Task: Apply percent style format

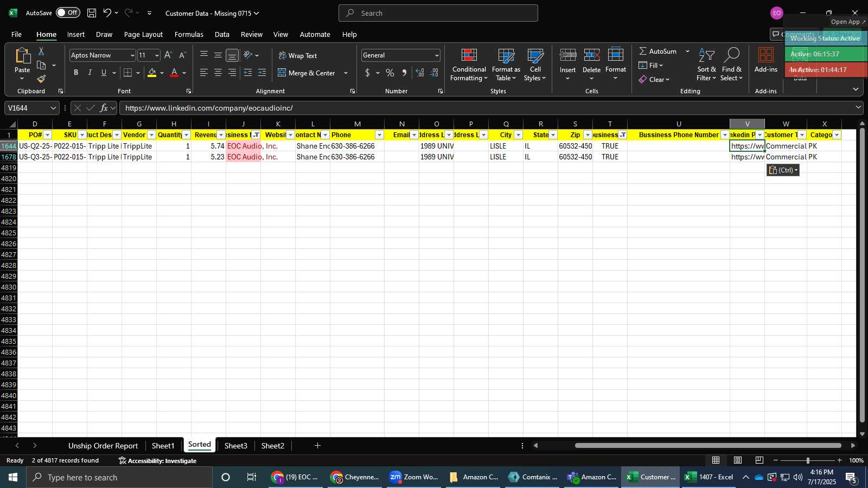Action: coord(390,73)
